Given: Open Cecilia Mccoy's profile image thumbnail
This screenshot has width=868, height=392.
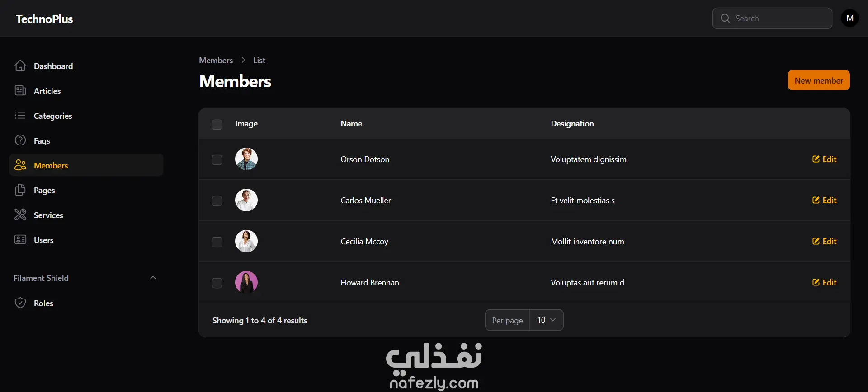Looking at the screenshot, I should pyautogui.click(x=246, y=241).
